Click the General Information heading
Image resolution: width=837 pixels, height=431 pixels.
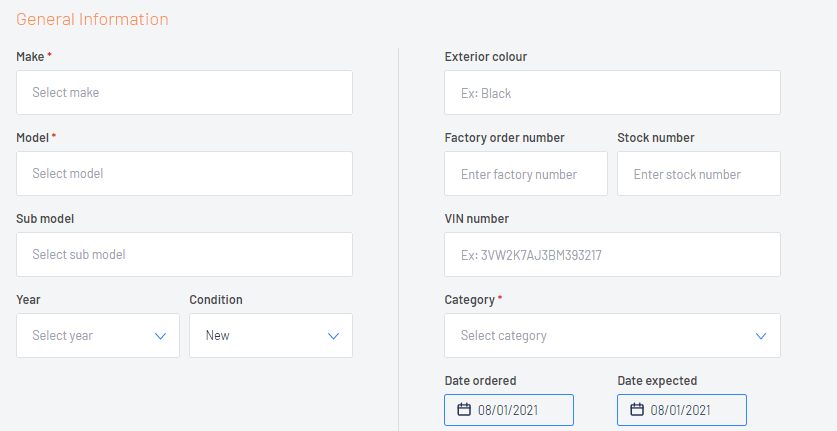92,19
